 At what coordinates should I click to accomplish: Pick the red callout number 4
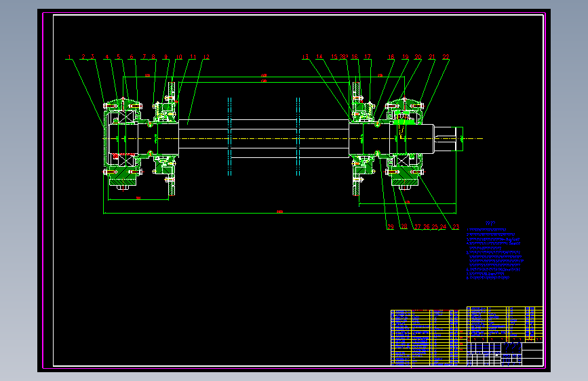(x=107, y=57)
